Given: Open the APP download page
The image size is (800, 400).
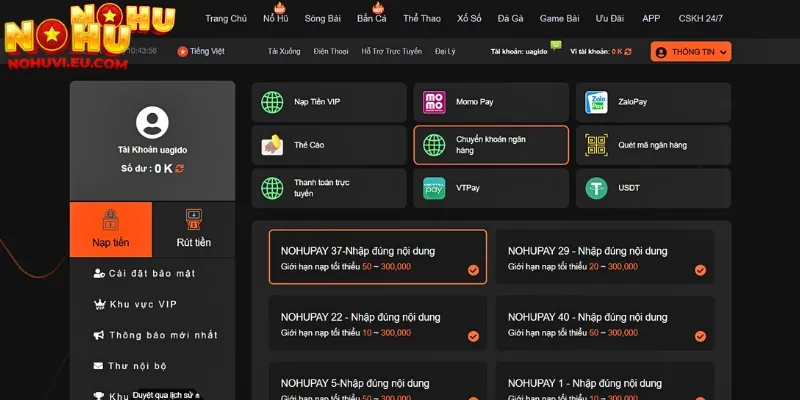Looking at the screenshot, I should click(651, 19).
